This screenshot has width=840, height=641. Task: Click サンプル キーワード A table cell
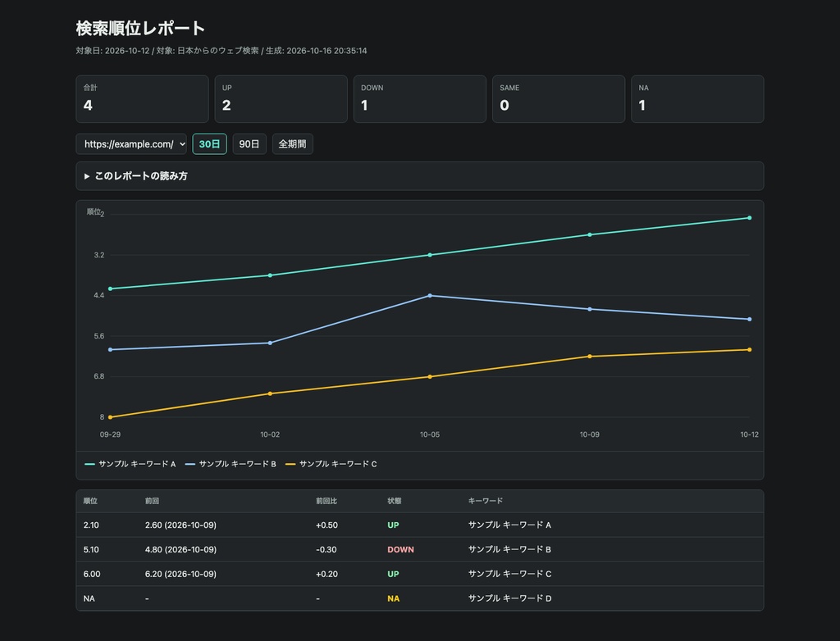tap(509, 525)
